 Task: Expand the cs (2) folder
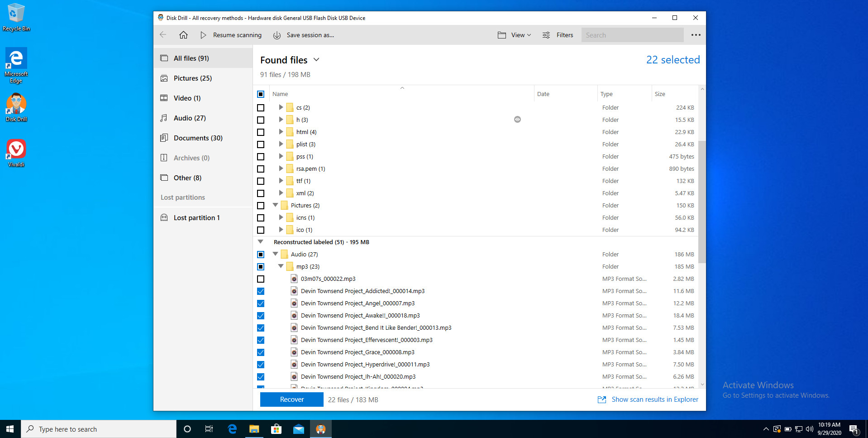[x=281, y=107]
